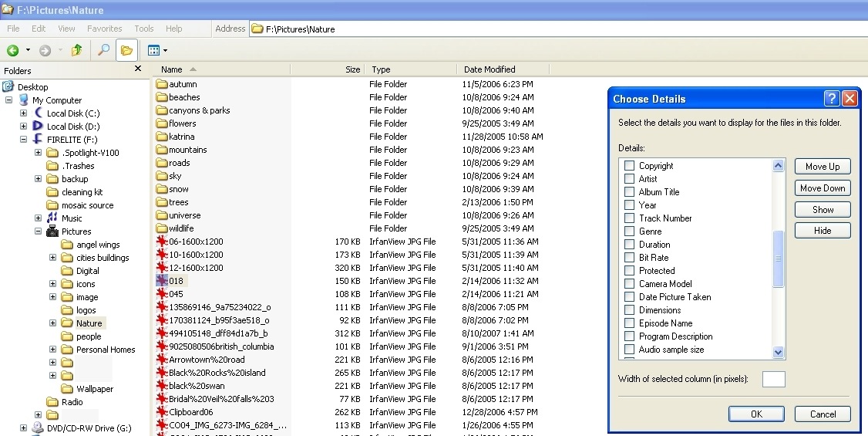Click OK in Choose Details dialog
The image size is (868, 436).
click(756, 414)
